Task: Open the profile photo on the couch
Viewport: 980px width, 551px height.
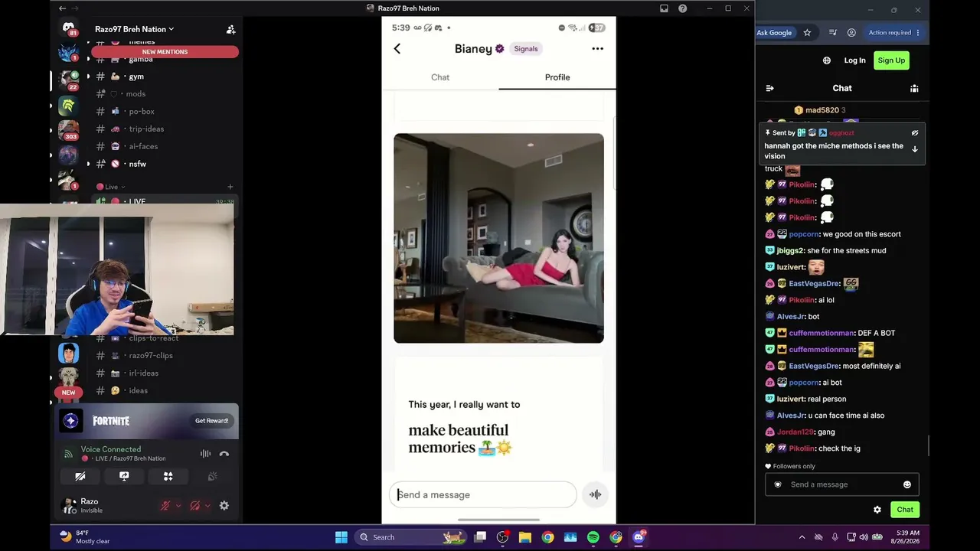Action: tap(498, 238)
